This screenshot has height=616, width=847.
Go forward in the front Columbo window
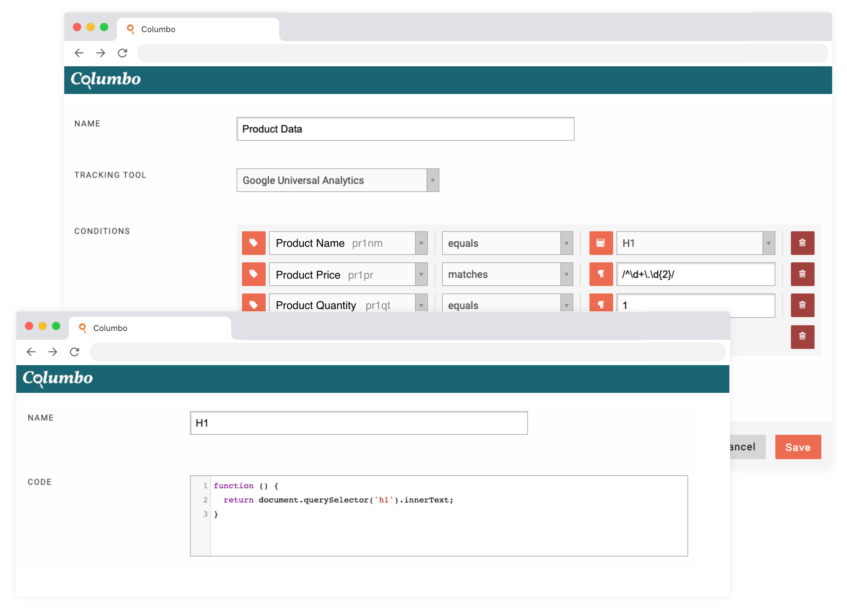pyautogui.click(x=53, y=352)
